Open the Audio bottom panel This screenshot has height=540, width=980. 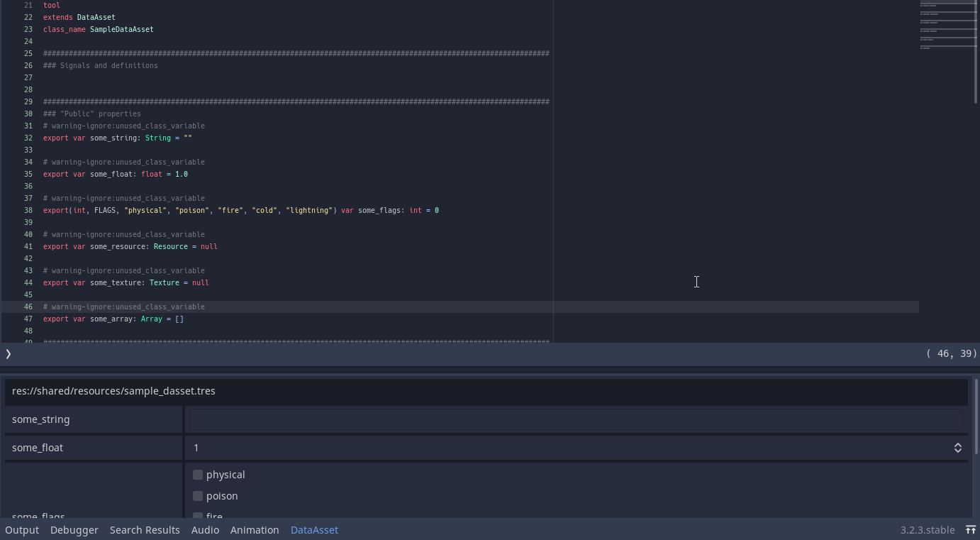[205, 530]
